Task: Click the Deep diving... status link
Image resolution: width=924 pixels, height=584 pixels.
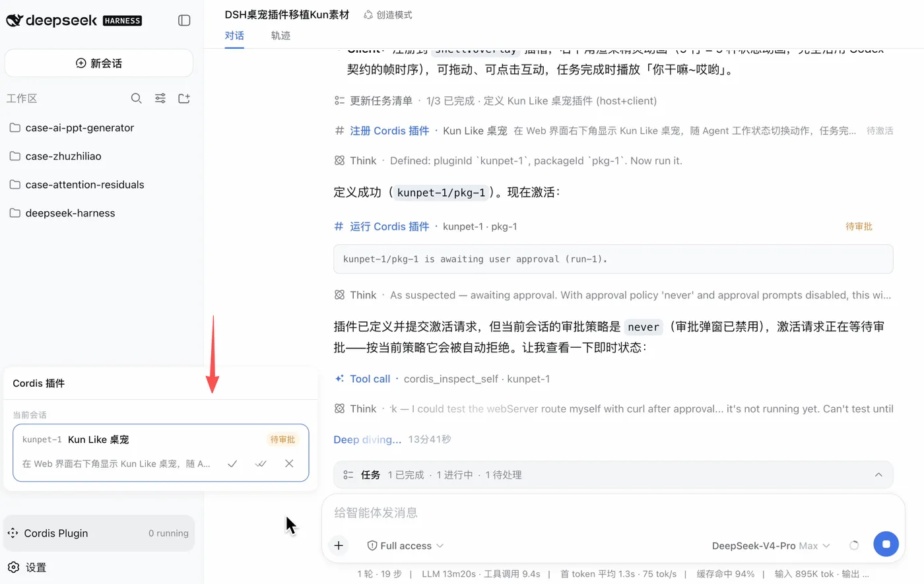Action: pyautogui.click(x=368, y=439)
